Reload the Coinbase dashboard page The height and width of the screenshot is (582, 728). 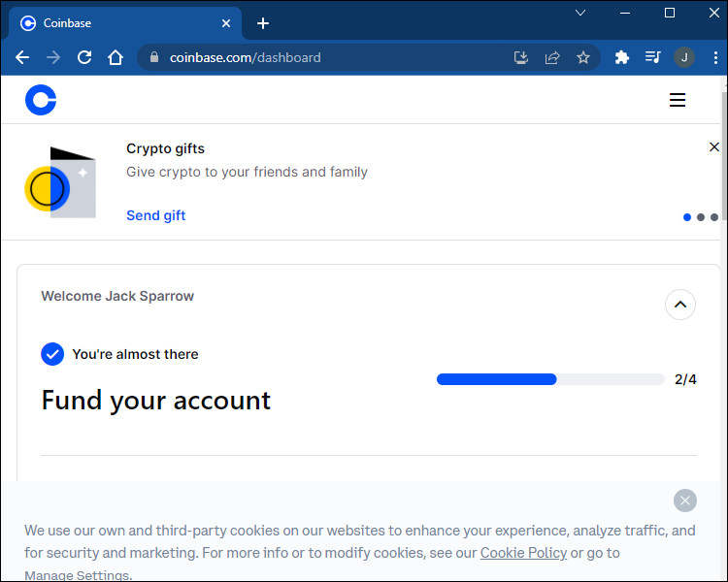84,57
